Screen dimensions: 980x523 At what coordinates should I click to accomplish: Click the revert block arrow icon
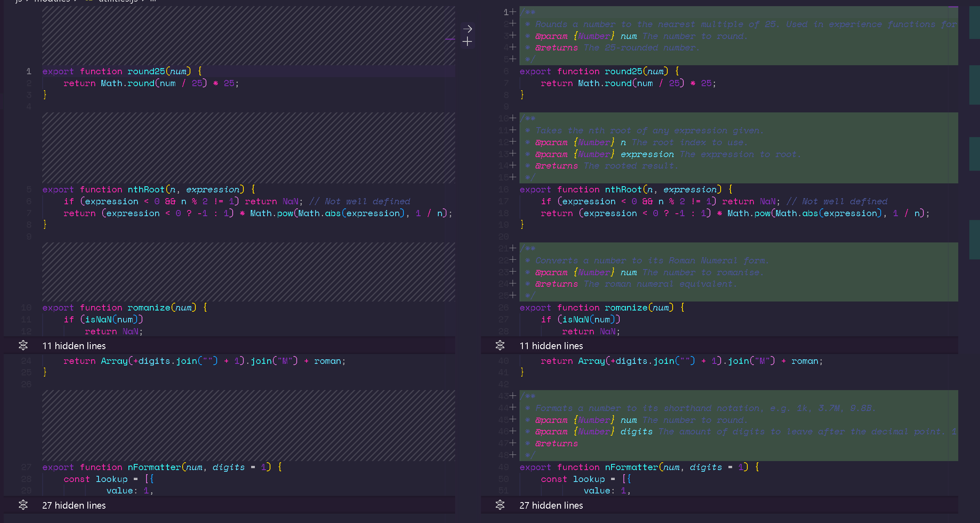tap(467, 29)
